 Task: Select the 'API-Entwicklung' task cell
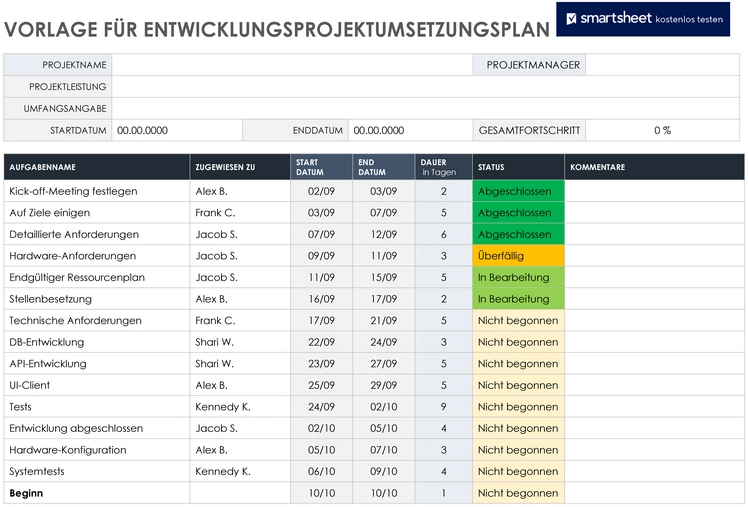pyautogui.click(x=97, y=363)
